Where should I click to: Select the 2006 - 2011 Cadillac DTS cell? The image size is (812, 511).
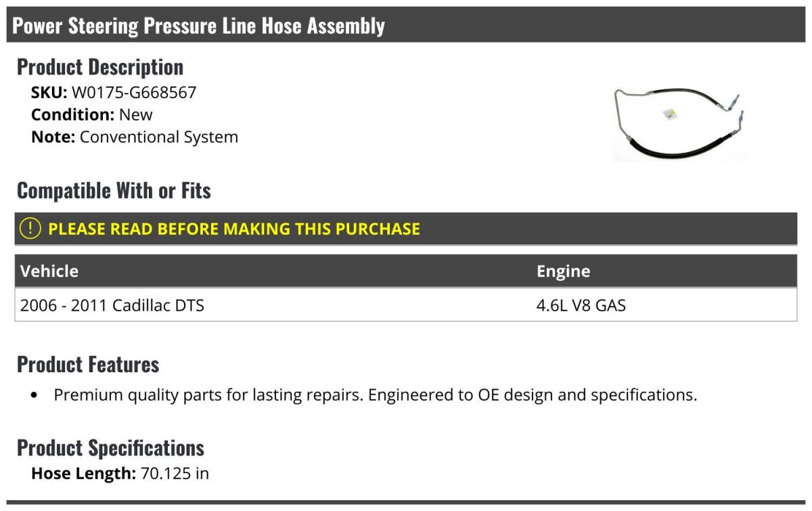pos(112,306)
